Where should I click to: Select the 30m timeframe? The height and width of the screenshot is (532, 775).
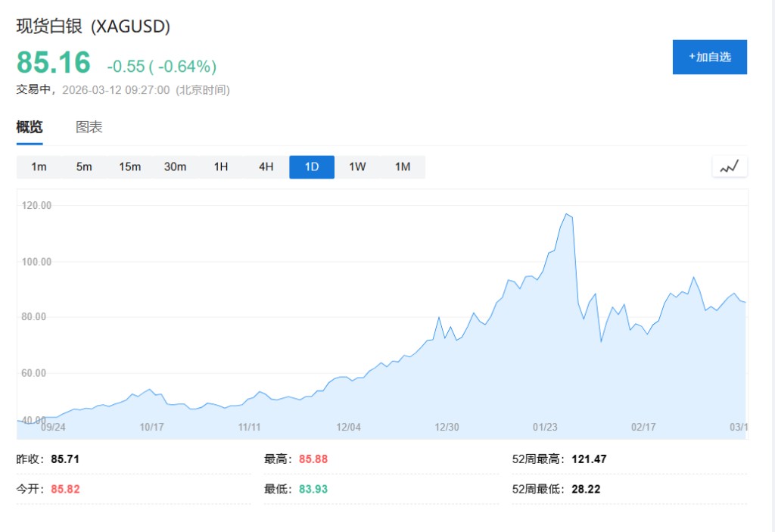tap(175, 167)
